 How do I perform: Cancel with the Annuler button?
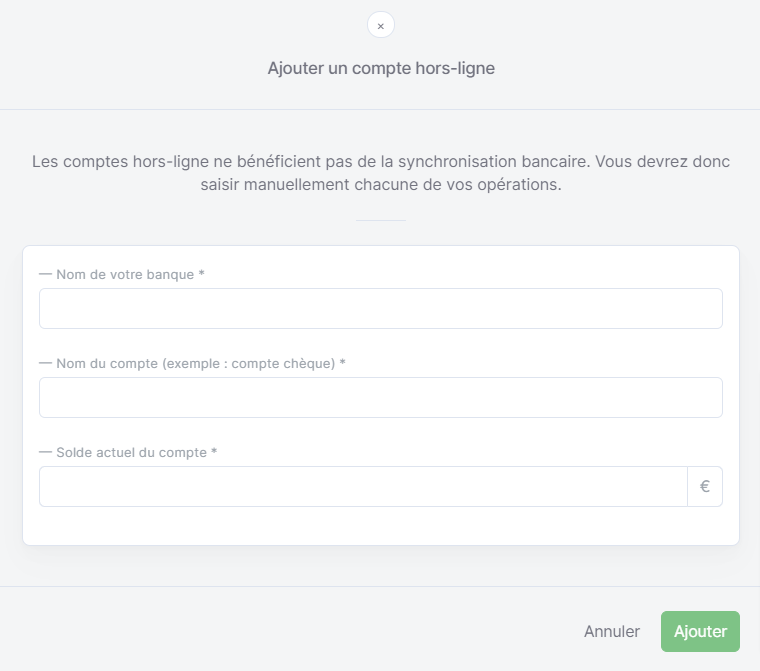click(612, 631)
